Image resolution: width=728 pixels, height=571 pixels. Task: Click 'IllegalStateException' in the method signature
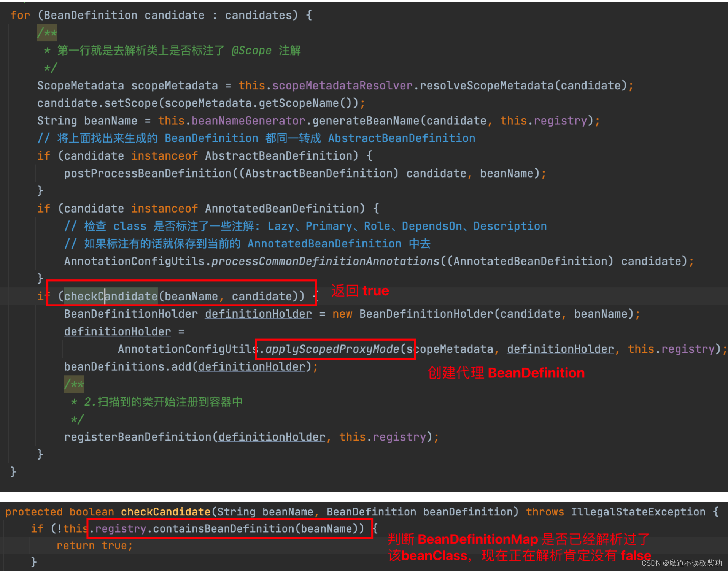pyautogui.click(x=638, y=512)
